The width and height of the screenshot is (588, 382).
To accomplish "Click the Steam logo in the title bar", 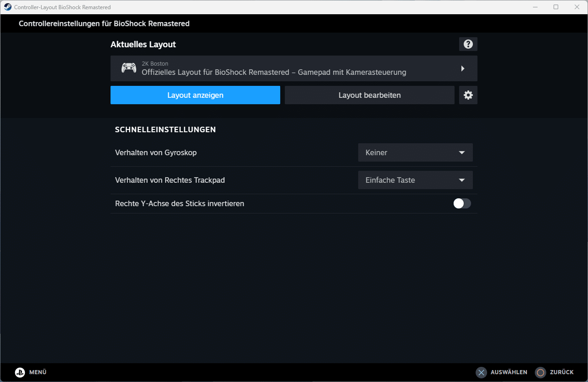I will [x=8, y=7].
